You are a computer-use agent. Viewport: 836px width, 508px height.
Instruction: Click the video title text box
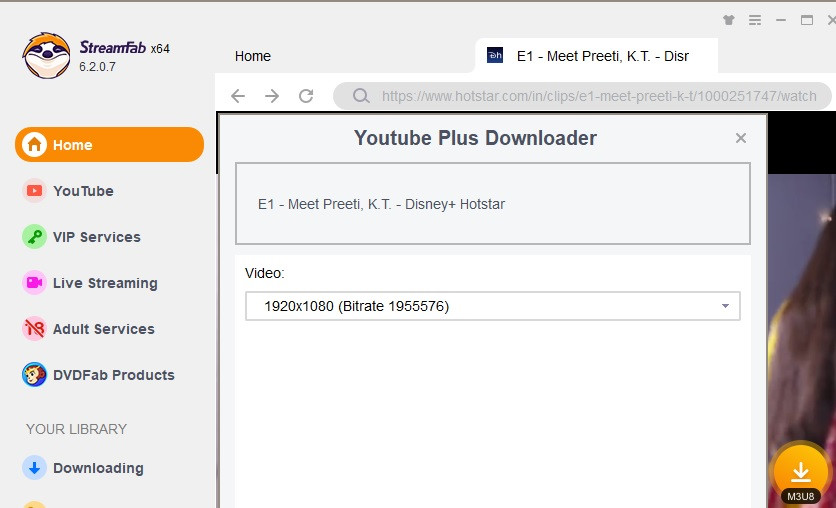click(x=492, y=204)
